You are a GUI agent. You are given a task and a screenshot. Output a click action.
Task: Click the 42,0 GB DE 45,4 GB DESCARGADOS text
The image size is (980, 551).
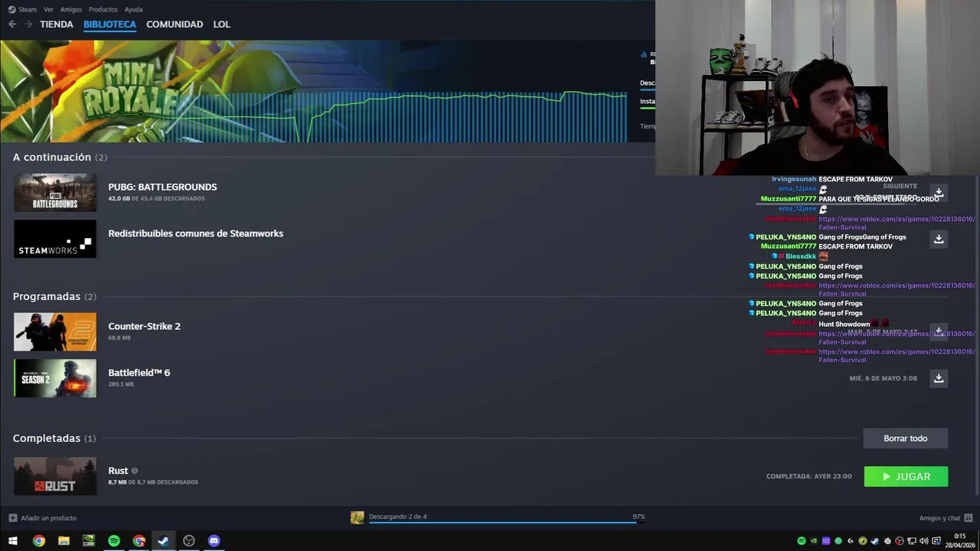click(x=156, y=199)
